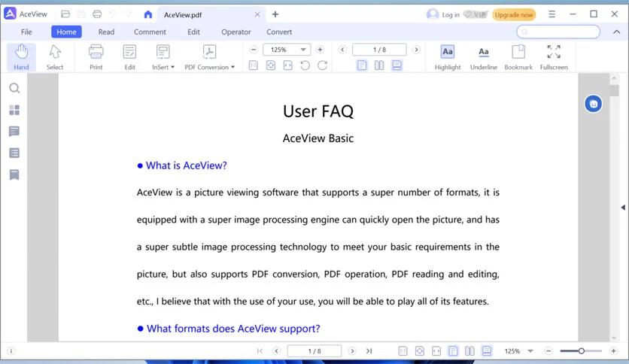629x364 pixels.
Task: Select the Hand tool
Action: [x=21, y=57]
